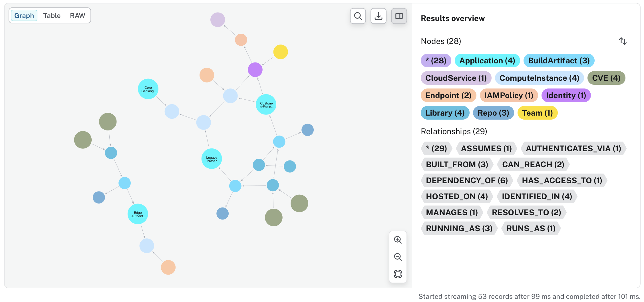644x302 pixels.
Task: Toggle the Application (4) node label pill
Action: [x=487, y=61]
